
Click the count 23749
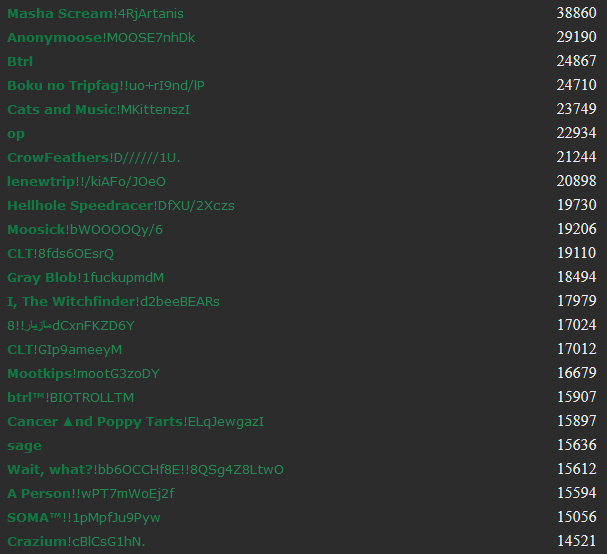tap(576, 109)
